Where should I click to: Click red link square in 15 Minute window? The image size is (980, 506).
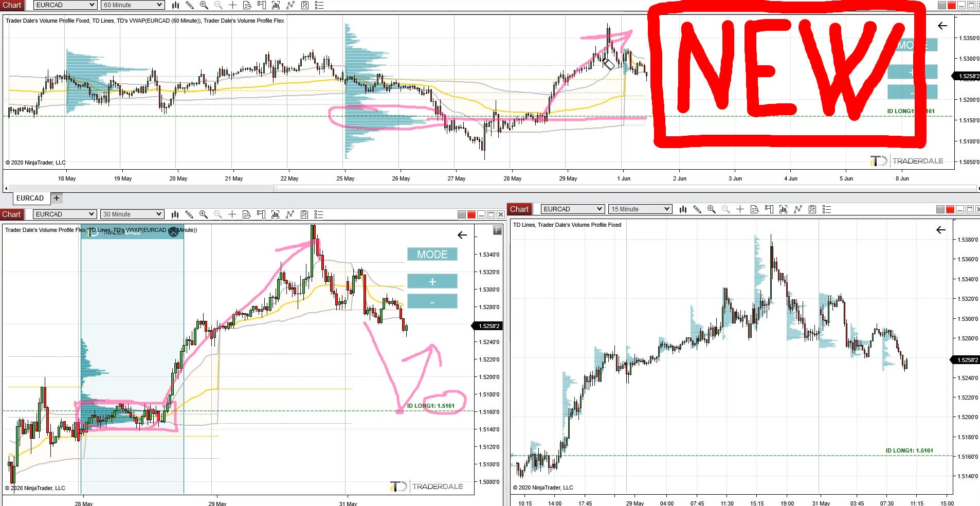click(x=950, y=209)
